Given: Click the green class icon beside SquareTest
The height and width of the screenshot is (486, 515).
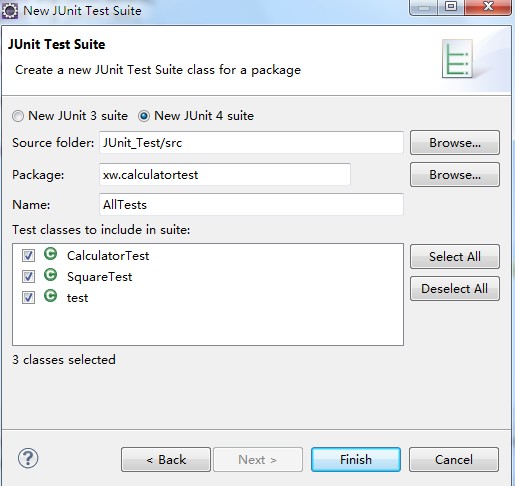Looking at the screenshot, I should point(51,275).
